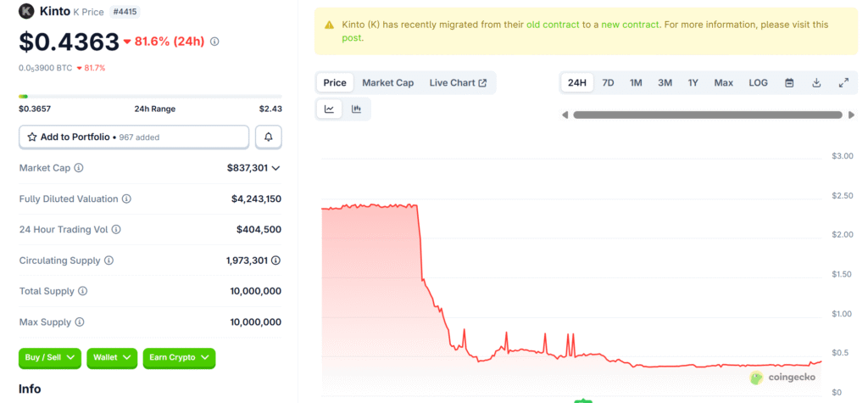The width and height of the screenshot is (868, 403).
Task: Click Add to Portfolio button
Action: [x=134, y=137]
